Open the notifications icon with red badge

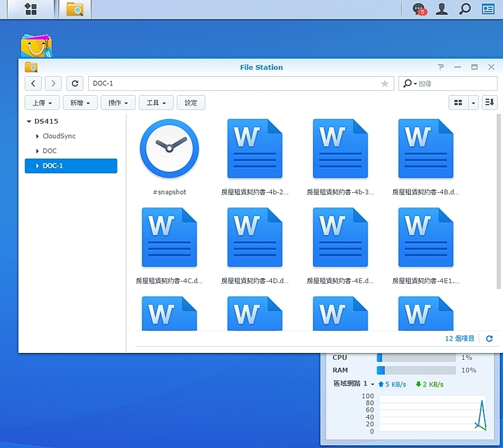tap(418, 9)
